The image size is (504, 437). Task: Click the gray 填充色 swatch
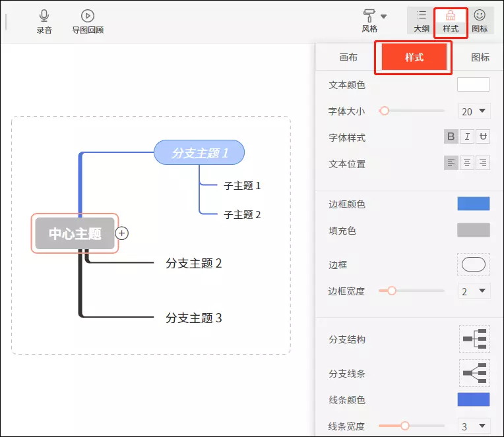(474, 230)
